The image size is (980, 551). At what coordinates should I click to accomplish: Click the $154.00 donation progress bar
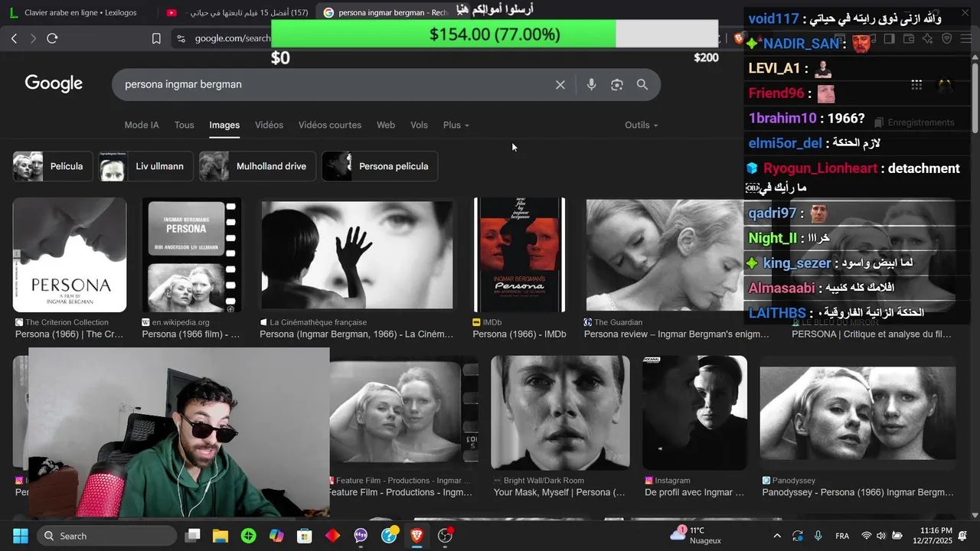(495, 34)
